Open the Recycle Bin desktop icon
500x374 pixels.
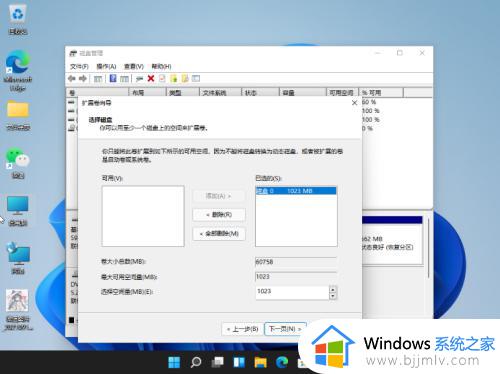tap(18, 19)
